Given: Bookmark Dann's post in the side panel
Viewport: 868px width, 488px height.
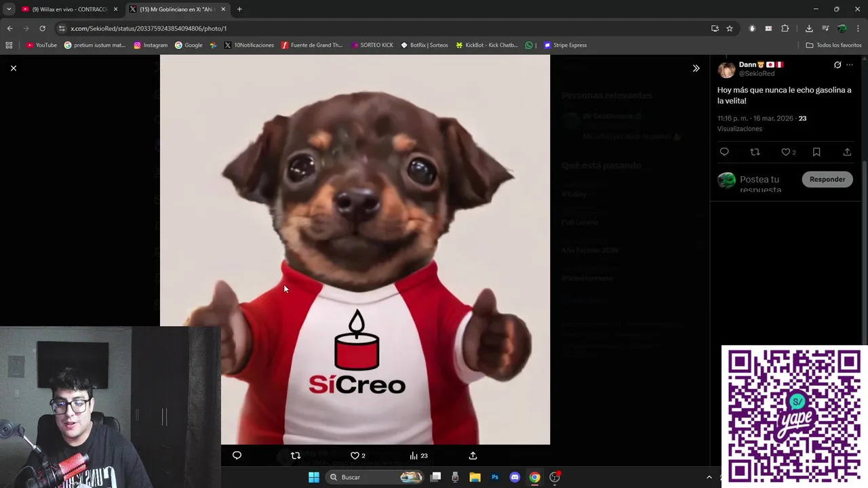Looking at the screenshot, I should pos(816,152).
